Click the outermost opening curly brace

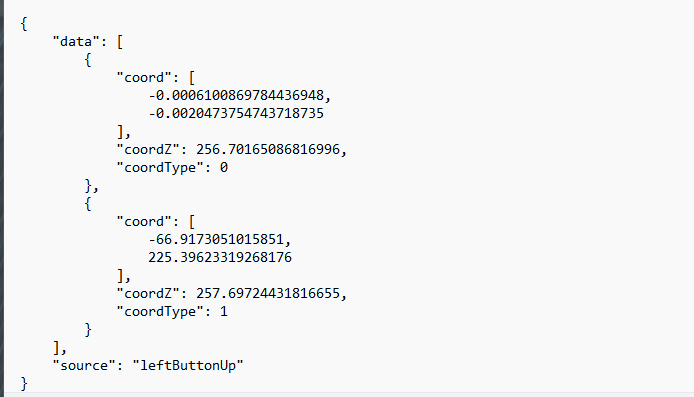click(x=24, y=24)
